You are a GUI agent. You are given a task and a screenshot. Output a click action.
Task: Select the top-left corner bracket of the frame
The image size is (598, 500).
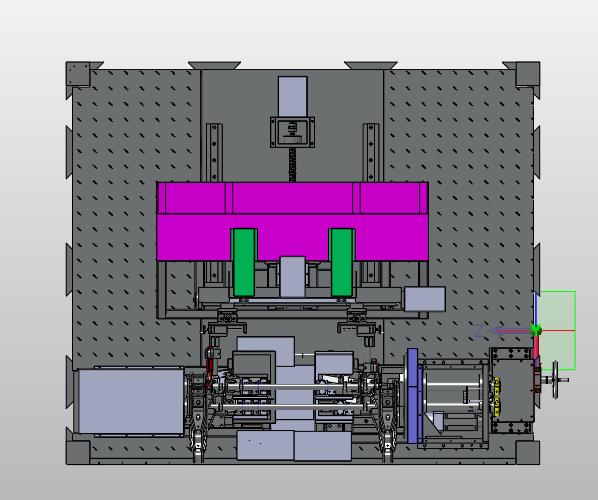(78, 74)
